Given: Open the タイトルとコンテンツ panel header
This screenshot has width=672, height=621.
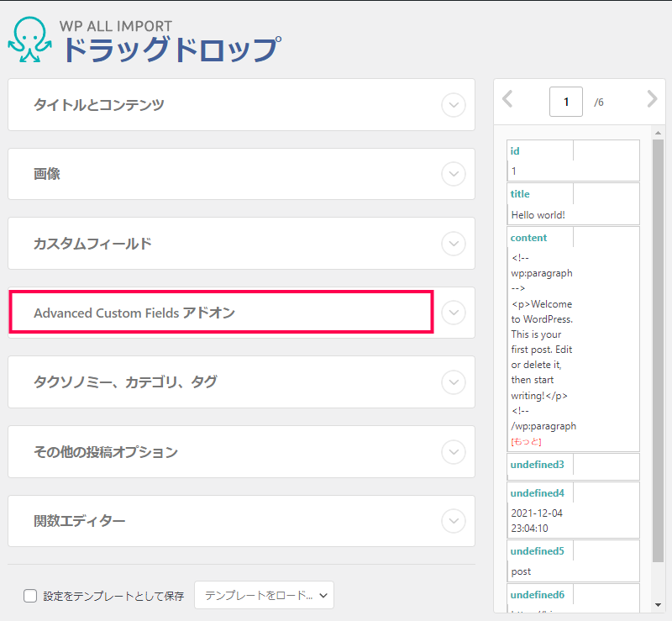Looking at the screenshot, I should (x=241, y=105).
